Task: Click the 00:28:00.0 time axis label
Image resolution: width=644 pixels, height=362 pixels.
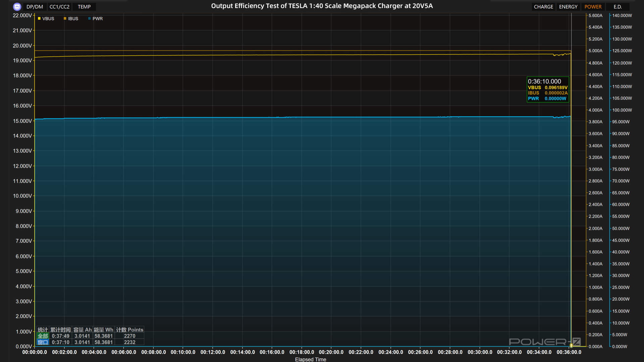Action: pos(450,352)
